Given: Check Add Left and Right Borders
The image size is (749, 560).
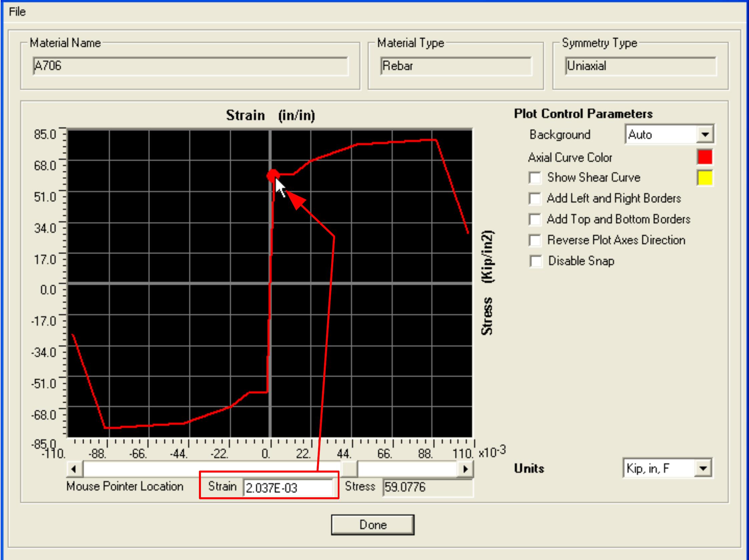Looking at the screenshot, I should coord(536,200).
